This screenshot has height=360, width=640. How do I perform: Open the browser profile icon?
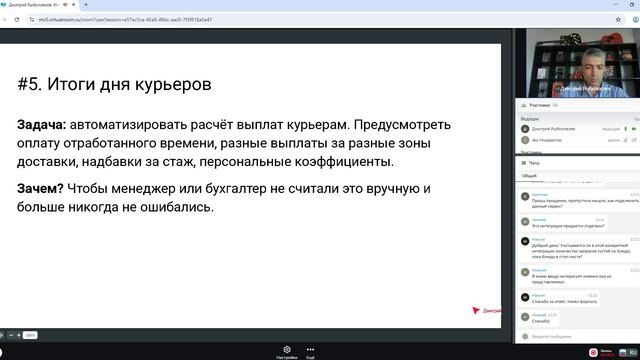pos(636,19)
